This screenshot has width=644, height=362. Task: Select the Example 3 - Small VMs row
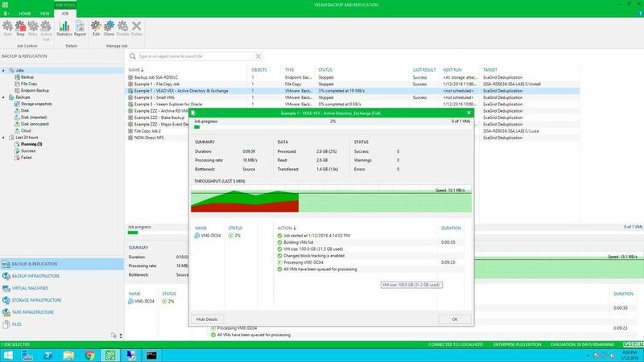tap(352, 97)
